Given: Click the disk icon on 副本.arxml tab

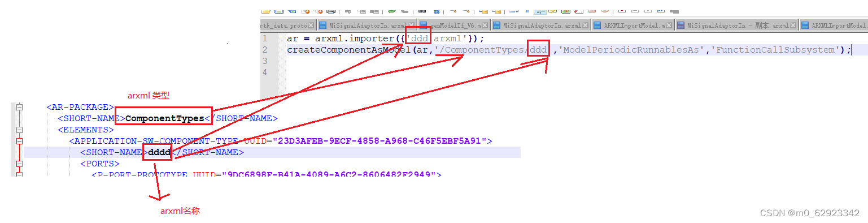Looking at the screenshot, I should (x=681, y=25).
